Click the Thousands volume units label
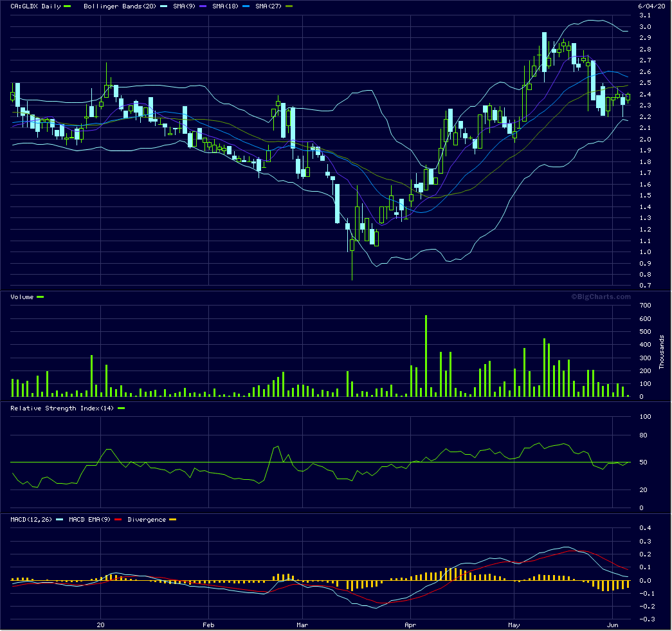This screenshot has width=672, height=631. click(x=662, y=352)
